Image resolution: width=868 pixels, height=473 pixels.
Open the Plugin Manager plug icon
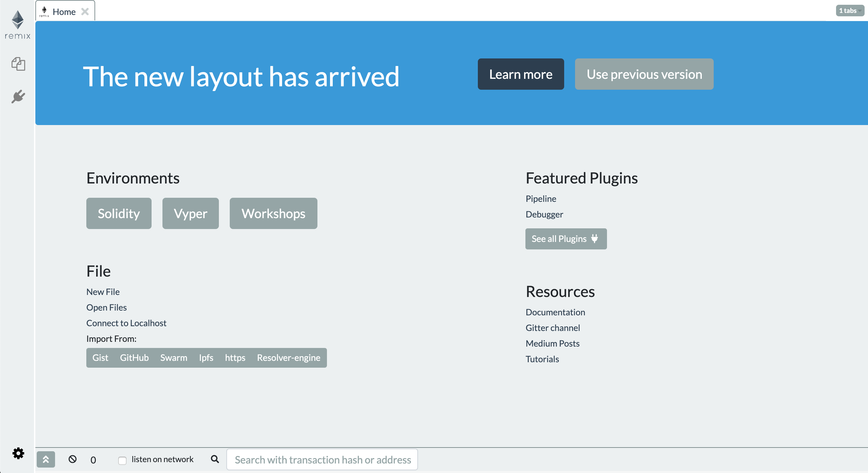(x=18, y=97)
